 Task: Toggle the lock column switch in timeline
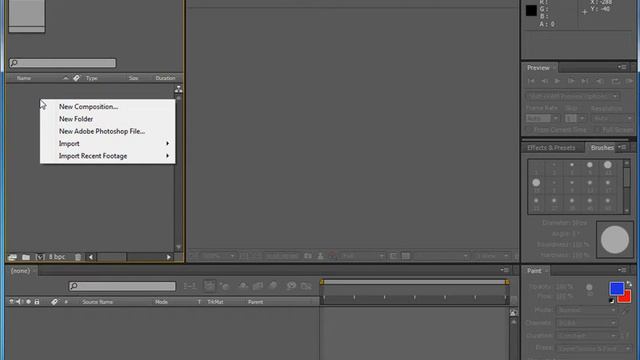[x=37, y=302]
